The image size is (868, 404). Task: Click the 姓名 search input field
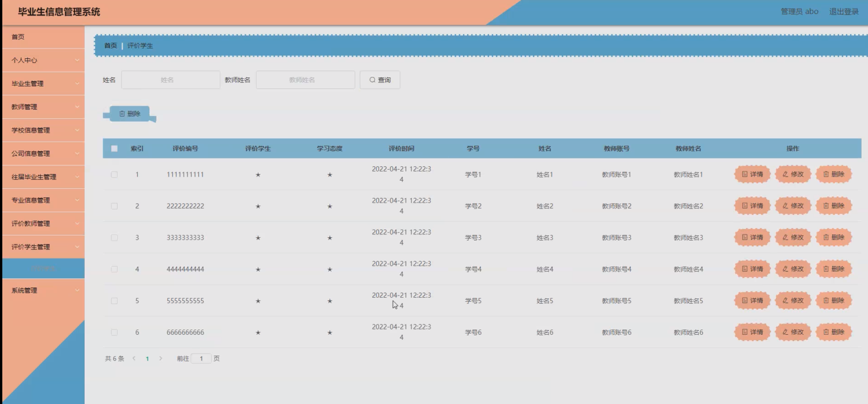pos(171,80)
